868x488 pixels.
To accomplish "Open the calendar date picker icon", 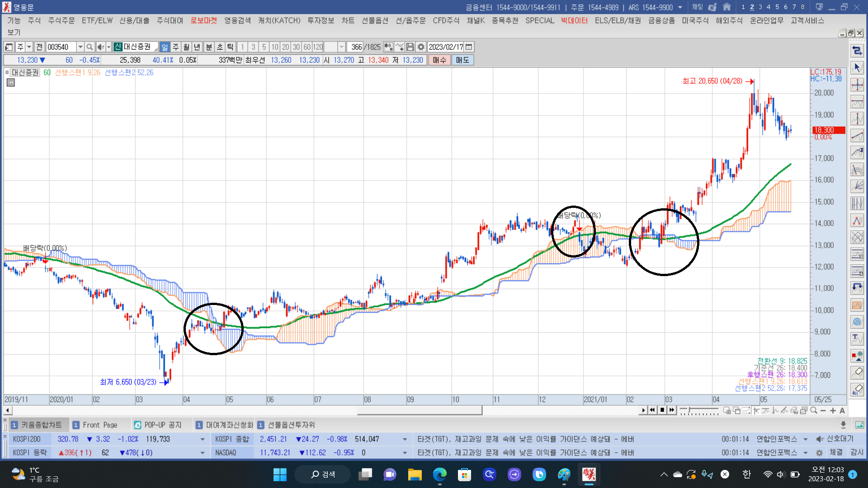I will click(x=469, y=47).
